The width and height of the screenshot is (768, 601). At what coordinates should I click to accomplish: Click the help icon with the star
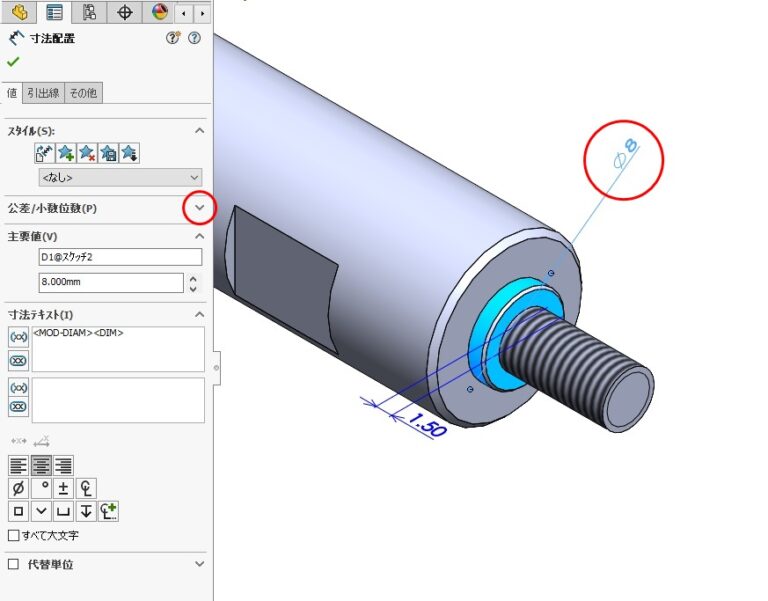(173, 38)
